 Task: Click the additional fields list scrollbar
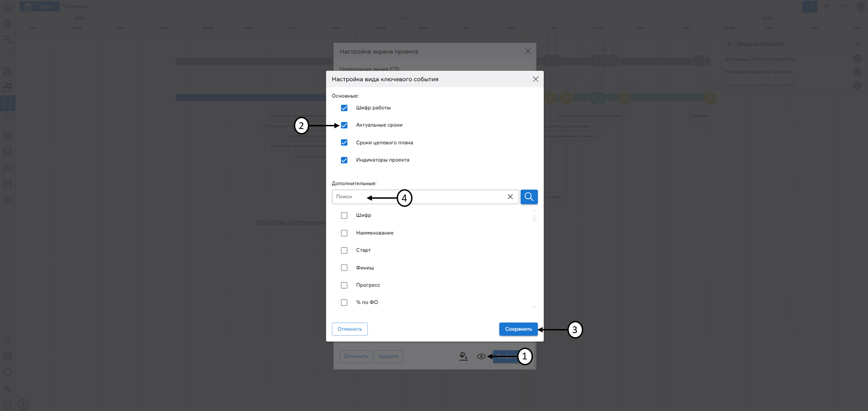click(x=534, y=219)
